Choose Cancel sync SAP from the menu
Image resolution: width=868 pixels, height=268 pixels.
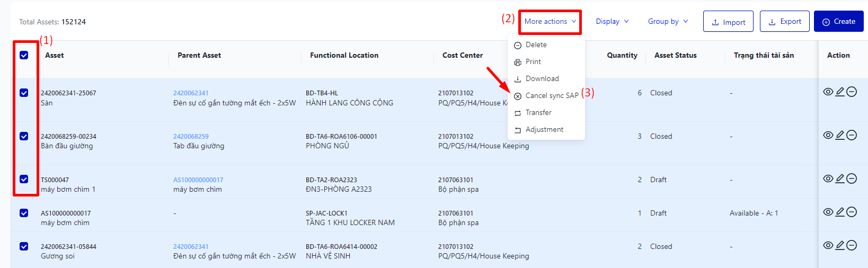click(551, 96)
